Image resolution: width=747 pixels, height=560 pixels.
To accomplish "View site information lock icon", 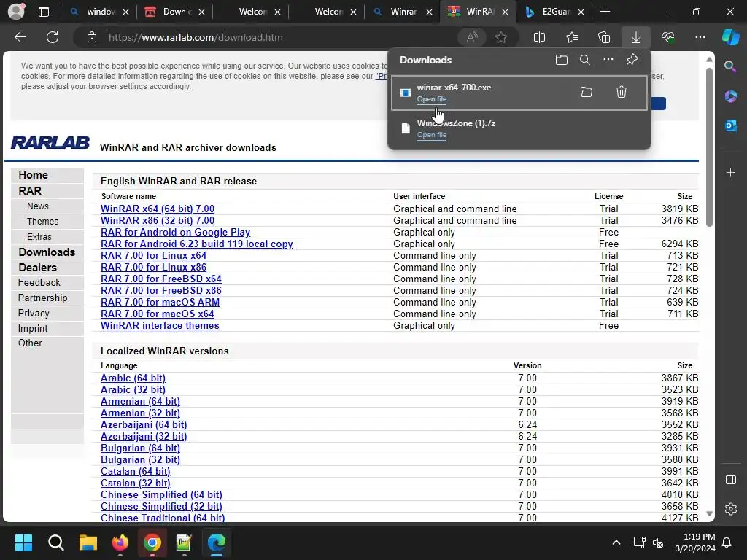I will 92,37.
